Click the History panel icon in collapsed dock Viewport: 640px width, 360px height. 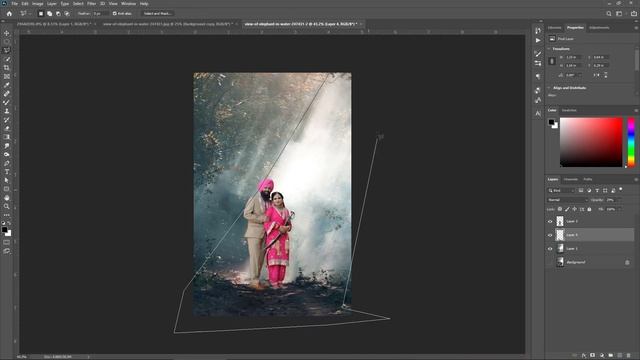tap(538, 31)
